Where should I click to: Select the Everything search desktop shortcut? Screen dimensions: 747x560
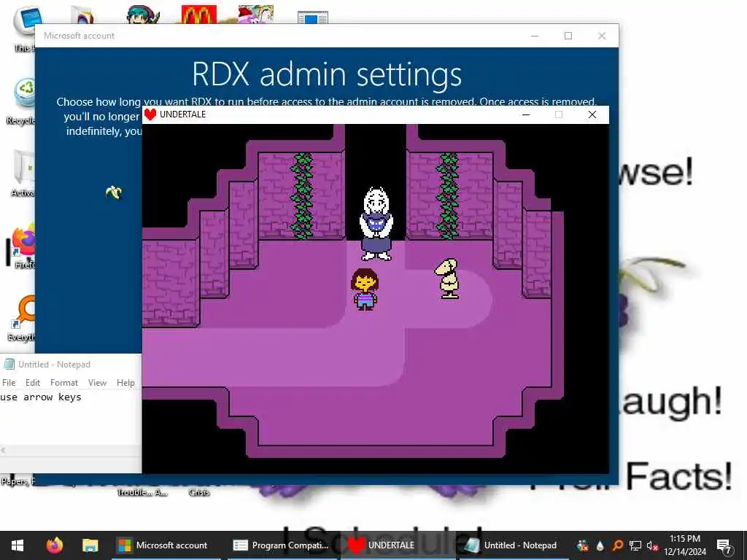[x=22, y=319]
